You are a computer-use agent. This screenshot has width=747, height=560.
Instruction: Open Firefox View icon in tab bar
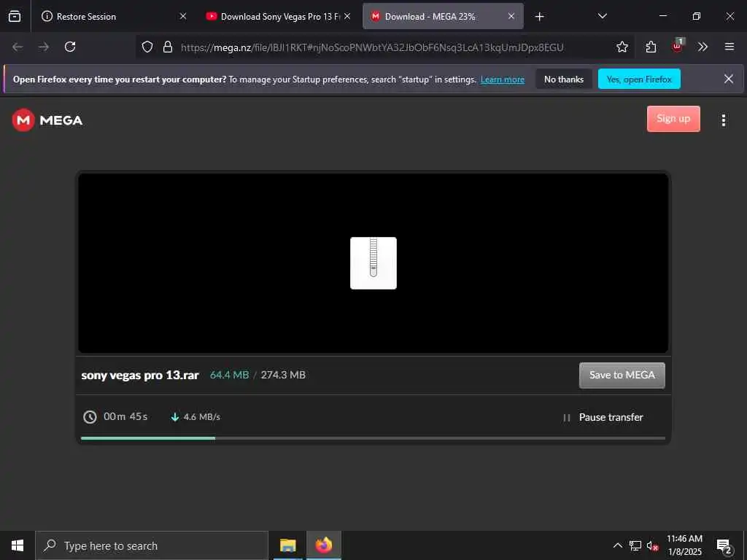click(x=15, y=16)
